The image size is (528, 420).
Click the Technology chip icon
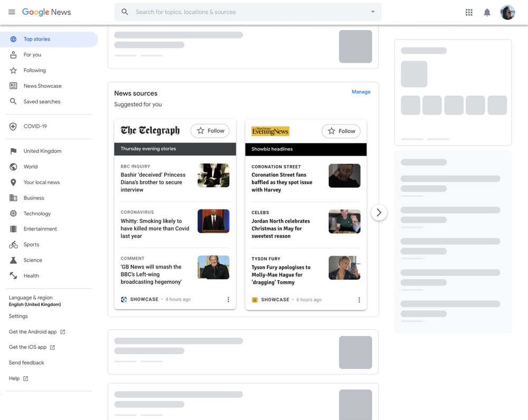13,214
